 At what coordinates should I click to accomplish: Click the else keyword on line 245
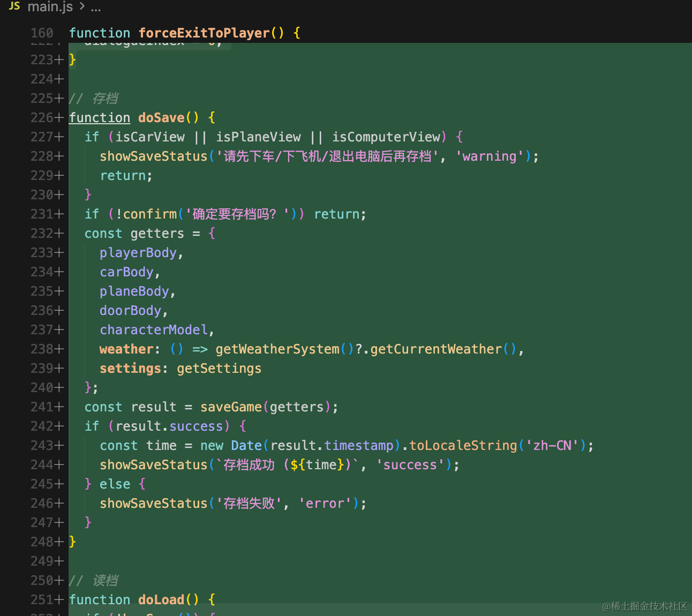click(115, 484)
